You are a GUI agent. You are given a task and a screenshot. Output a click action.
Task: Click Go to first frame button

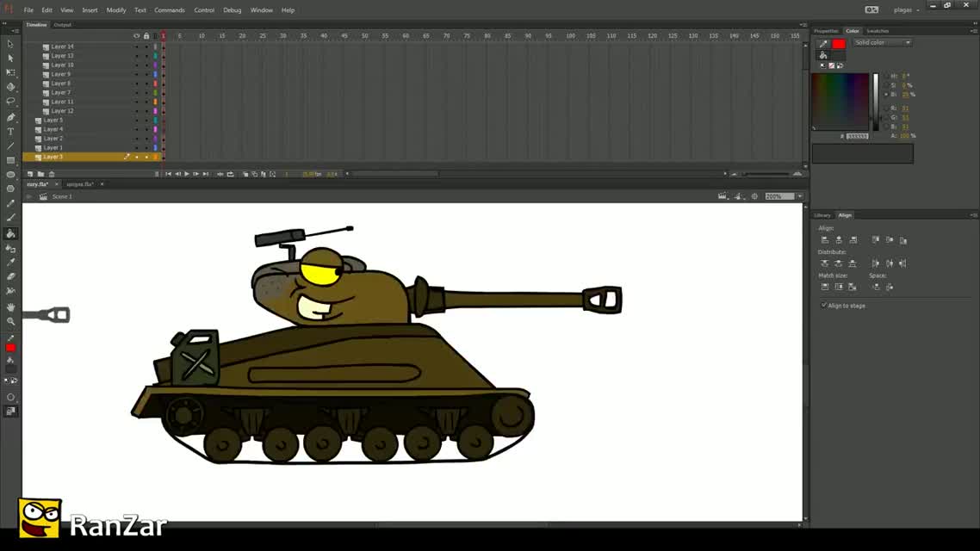pos(168,174)
